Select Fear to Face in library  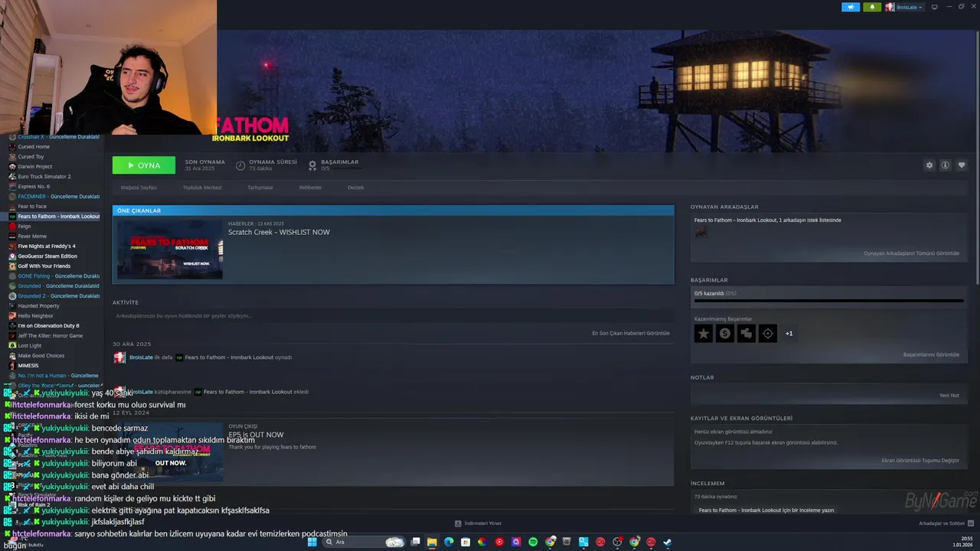point(32,207)
